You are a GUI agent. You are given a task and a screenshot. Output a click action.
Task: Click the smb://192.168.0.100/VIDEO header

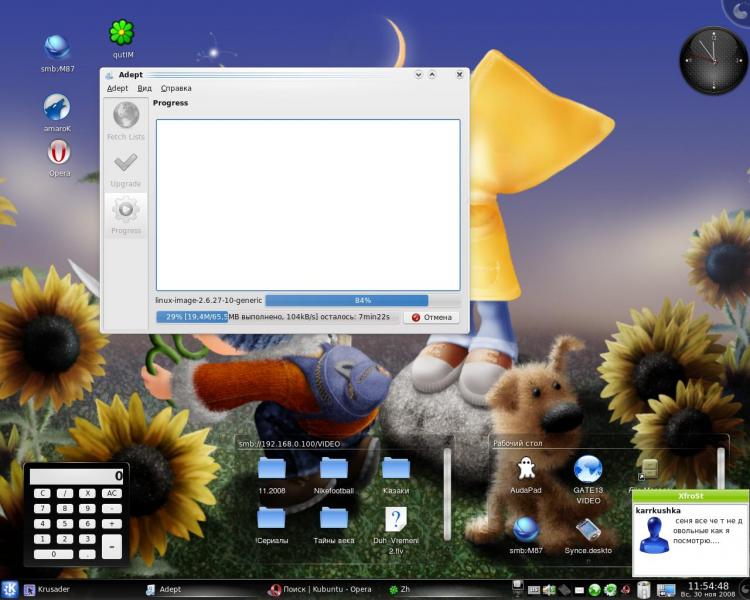289,444
